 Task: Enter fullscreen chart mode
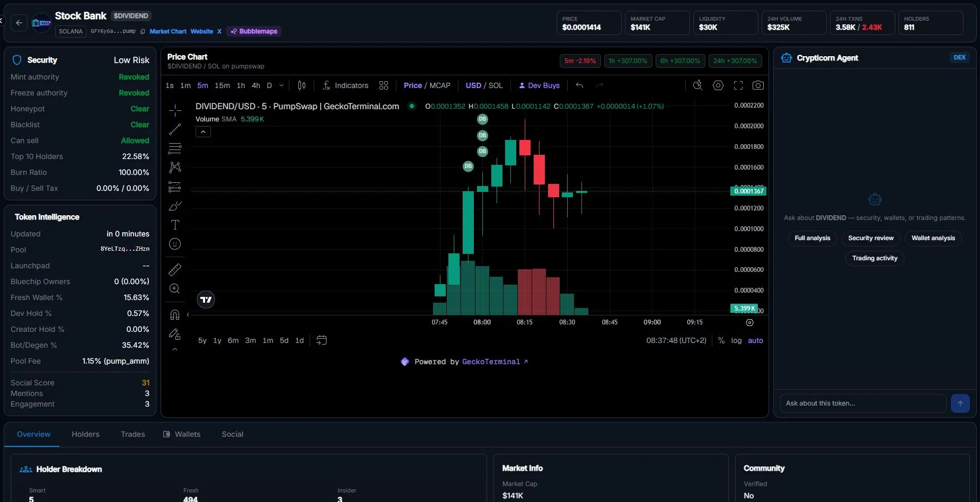click(738, 85)
